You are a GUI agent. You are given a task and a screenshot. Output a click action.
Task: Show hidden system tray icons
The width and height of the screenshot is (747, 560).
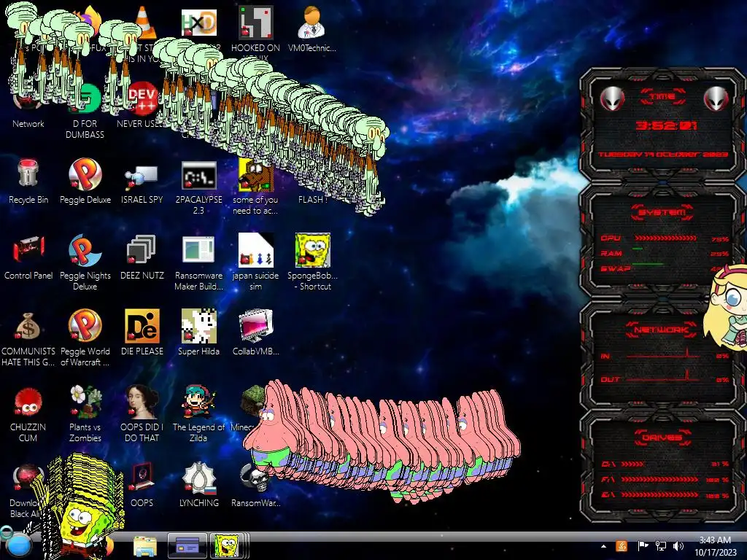point(603,546)
